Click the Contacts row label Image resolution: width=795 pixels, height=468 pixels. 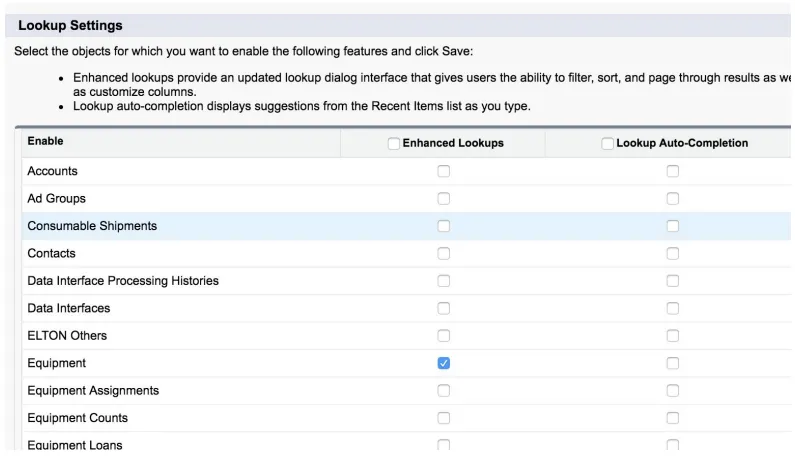[x=51, y=254]
